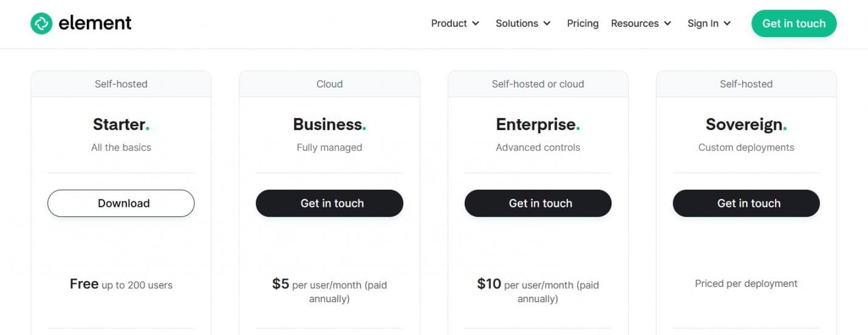Get in touch for Sovereign plan
The width and height of the screenshot is (868, 335).
pos(746,204)
